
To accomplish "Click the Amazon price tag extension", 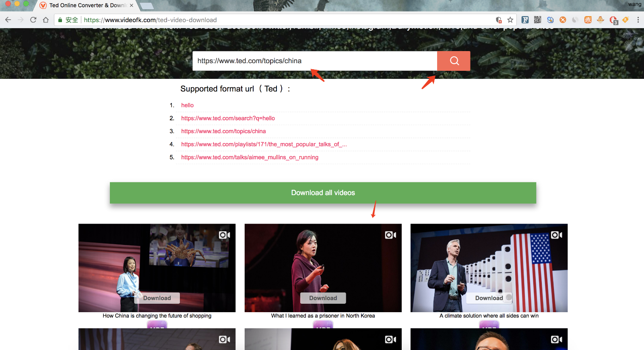I will pos(625,20).
